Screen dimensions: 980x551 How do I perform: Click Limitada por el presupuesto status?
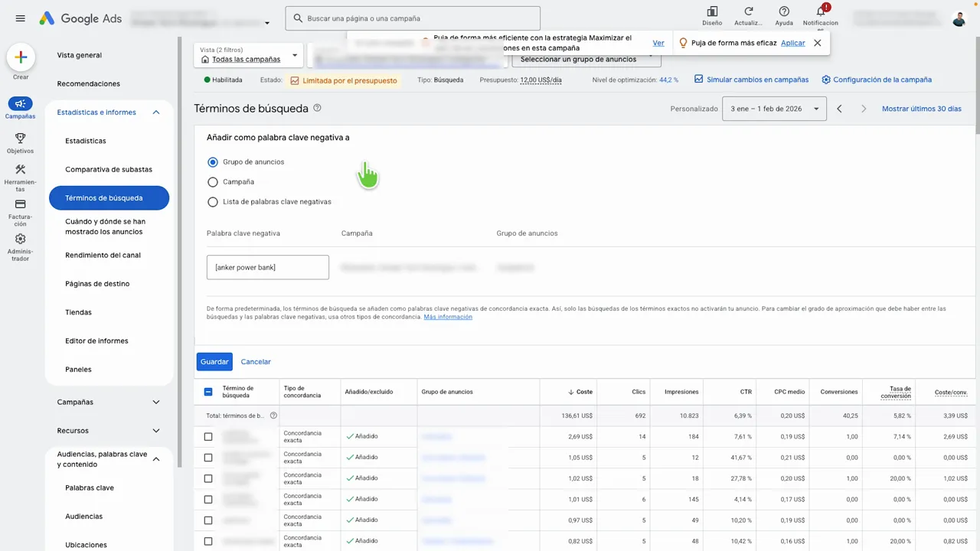click(344, 80)
